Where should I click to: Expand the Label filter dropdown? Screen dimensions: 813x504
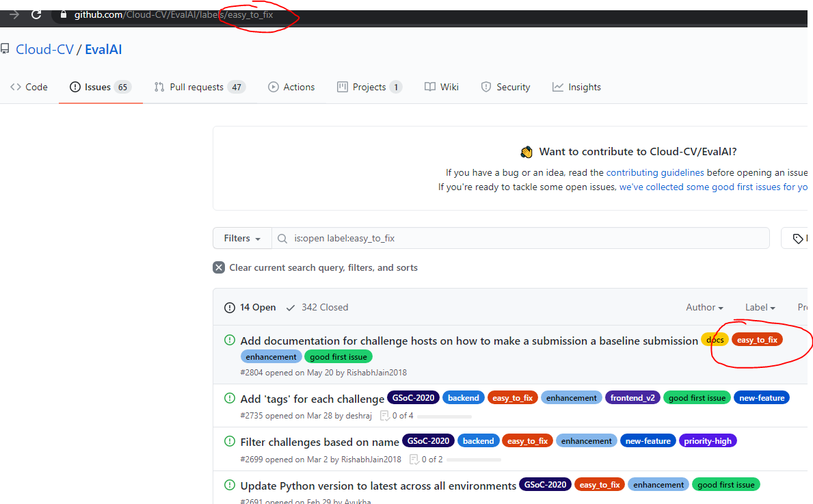(x=760, y=308)
